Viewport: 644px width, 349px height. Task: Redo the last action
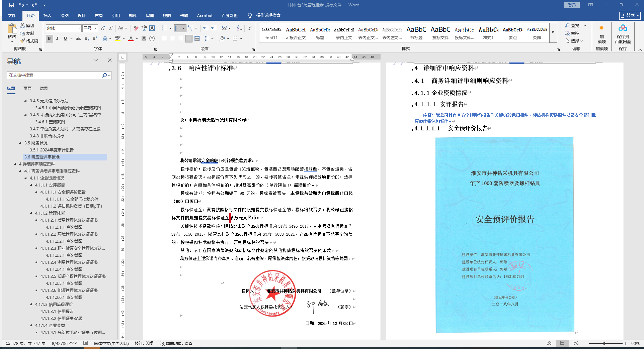click(x=34, y=5)
